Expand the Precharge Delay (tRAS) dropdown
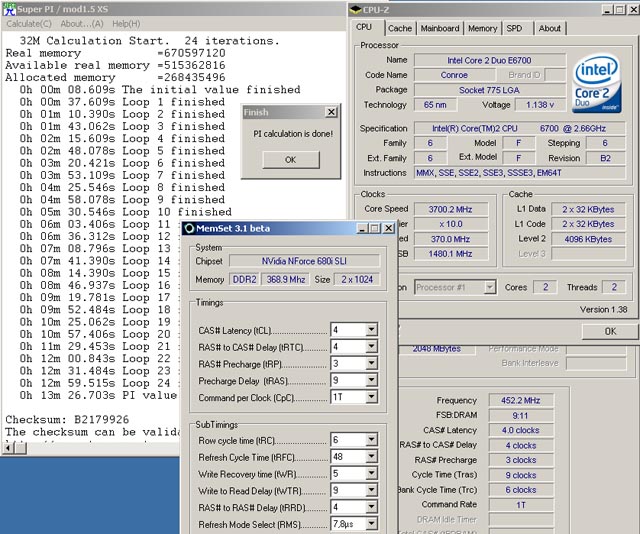Screen dimensions: 640x534 point(371,380)
